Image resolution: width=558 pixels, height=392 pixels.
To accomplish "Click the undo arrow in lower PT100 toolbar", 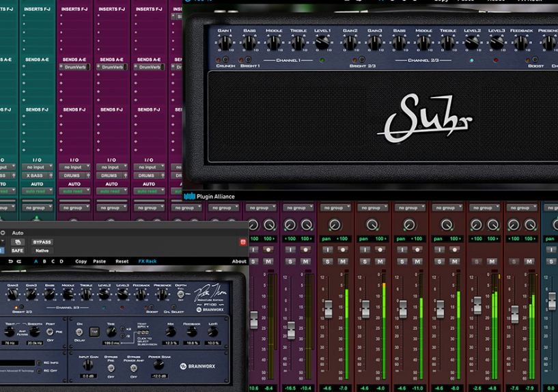I will (10, 262).
